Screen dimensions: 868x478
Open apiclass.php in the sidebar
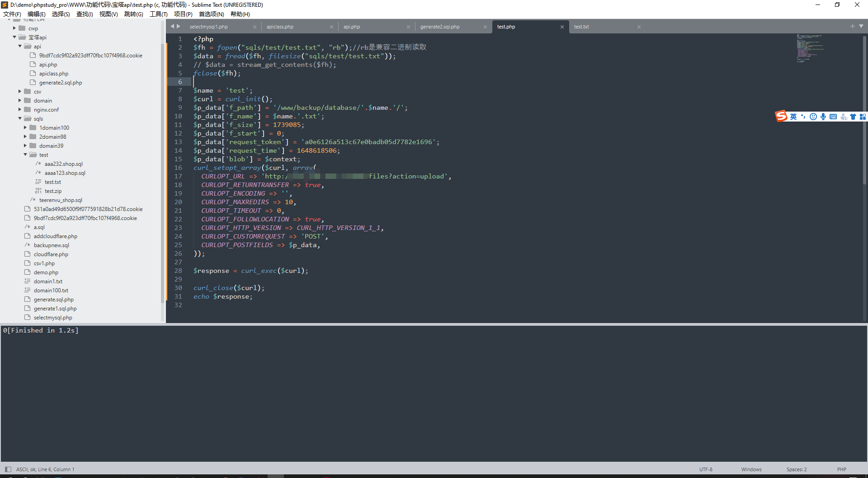(54, 74)
